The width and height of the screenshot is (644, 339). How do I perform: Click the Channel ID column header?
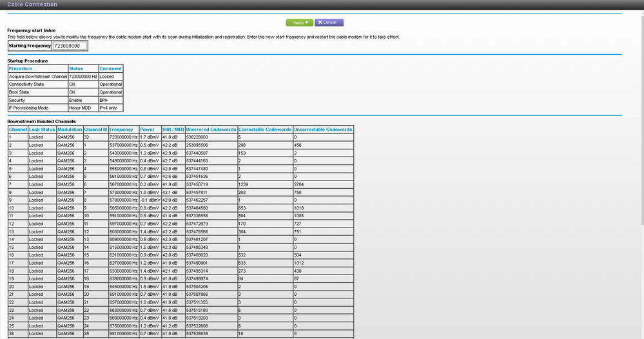(95, 130)
